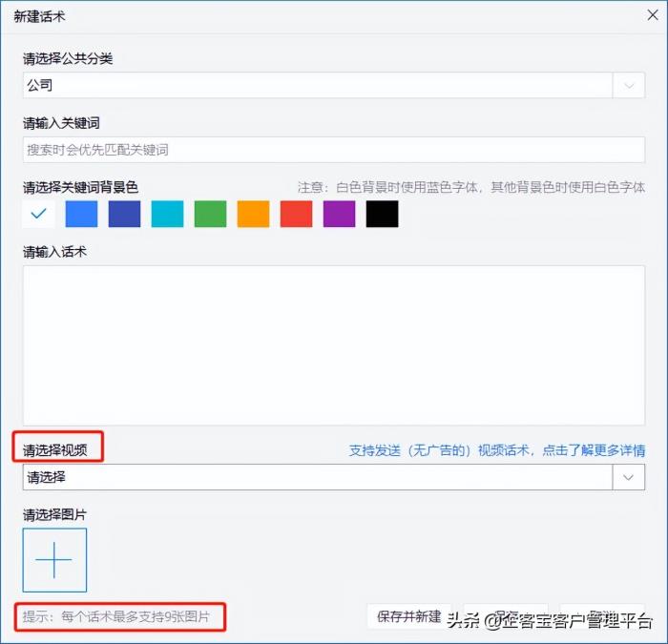Focus the 请输入关键词 search keyword field

pyautogui.click(x=334, y=150)
